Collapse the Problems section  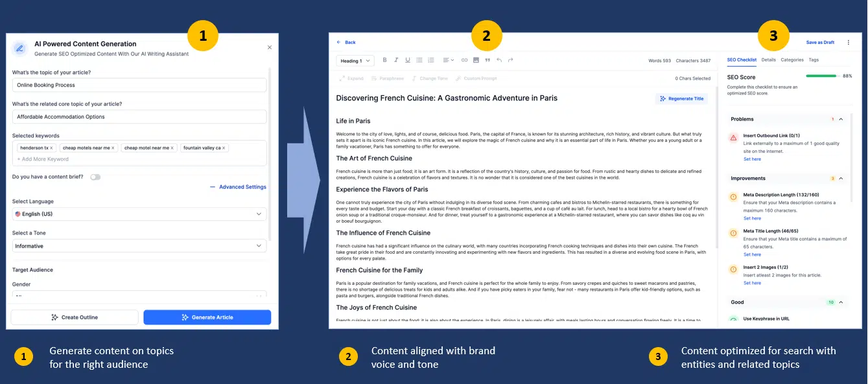[x=841, y=119]
